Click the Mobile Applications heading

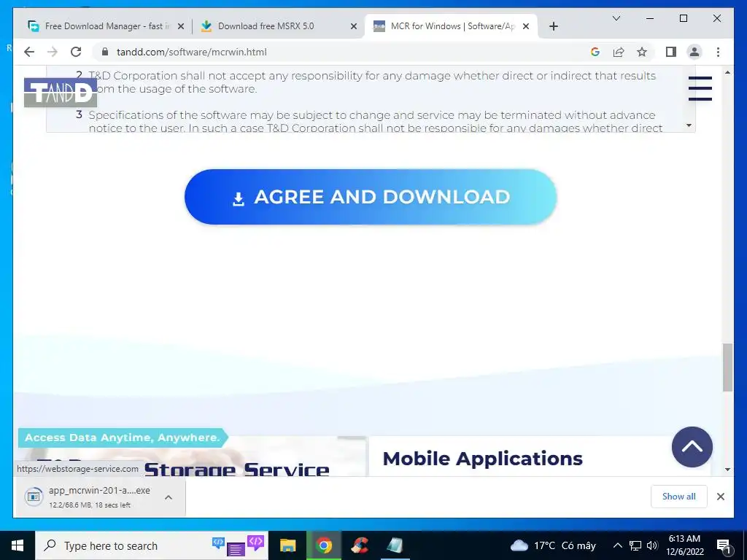[483, 459]
